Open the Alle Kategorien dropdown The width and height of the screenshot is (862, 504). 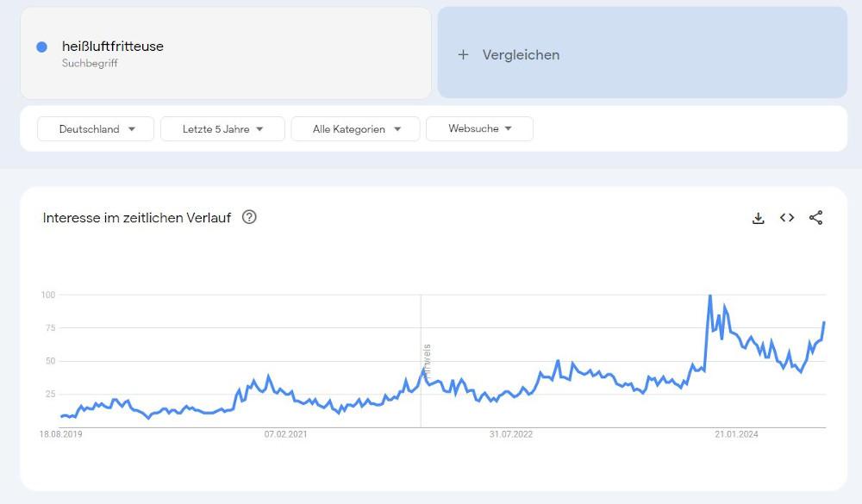pos(355,129)
